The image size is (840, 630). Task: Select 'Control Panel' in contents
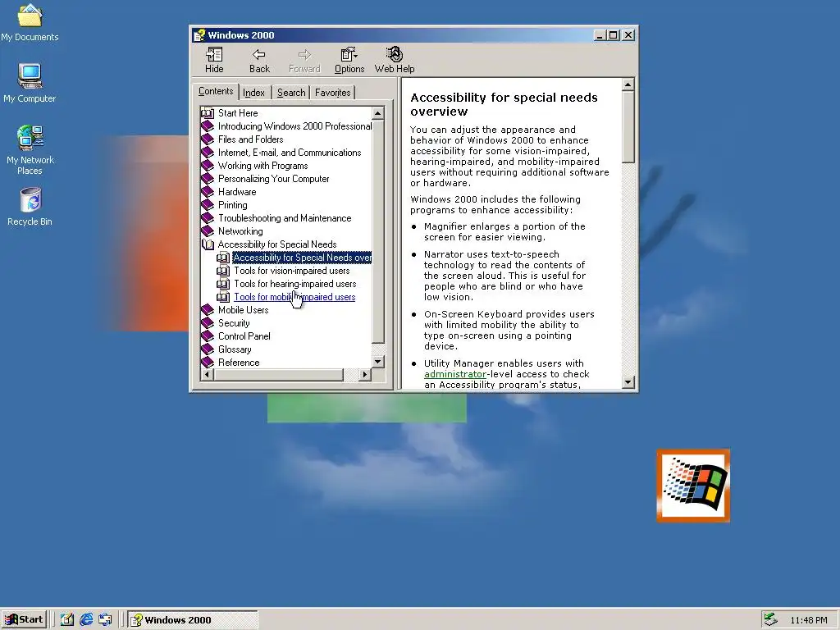click(x=244, y=336)
